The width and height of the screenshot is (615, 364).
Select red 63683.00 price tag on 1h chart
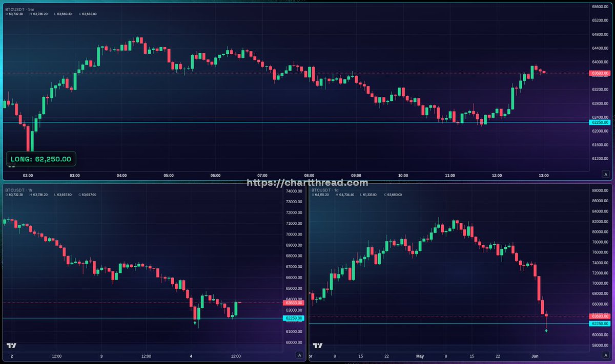point(293,303)
